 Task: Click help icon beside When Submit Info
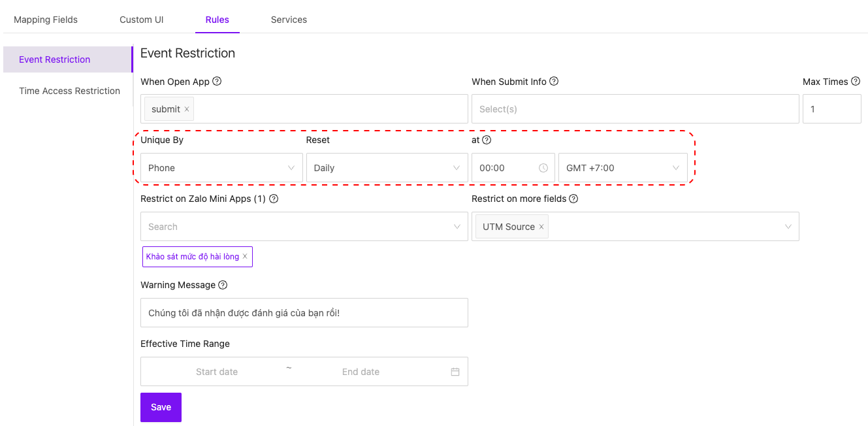tap(554, 82)
